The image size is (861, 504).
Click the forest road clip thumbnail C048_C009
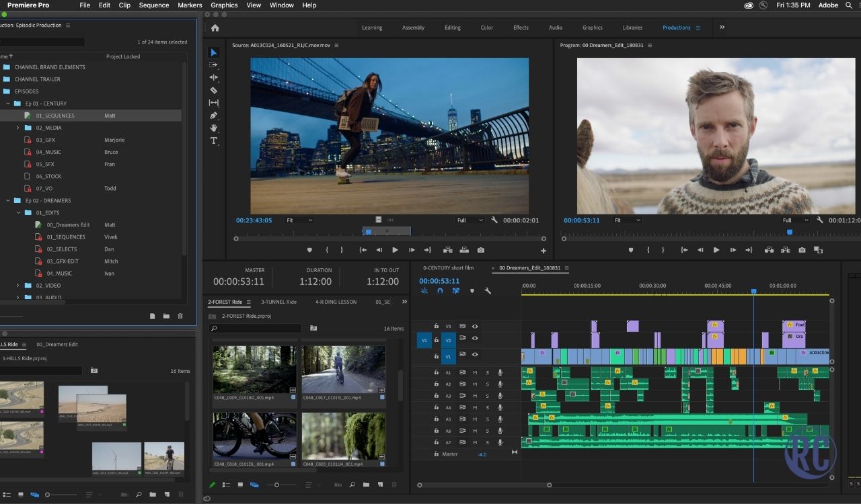click(255, 370)
